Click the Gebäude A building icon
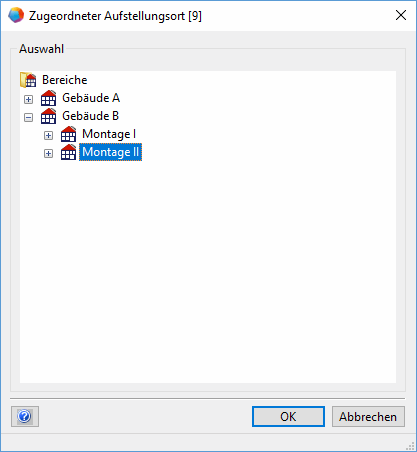The image size is (417, 452). pos(48,98)
